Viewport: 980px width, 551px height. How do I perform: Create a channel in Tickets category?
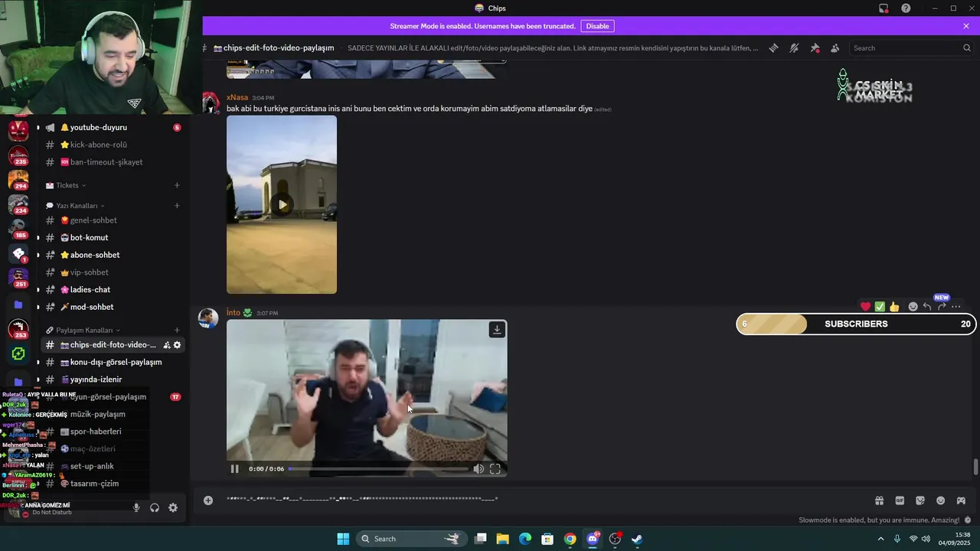pos(177,185)
